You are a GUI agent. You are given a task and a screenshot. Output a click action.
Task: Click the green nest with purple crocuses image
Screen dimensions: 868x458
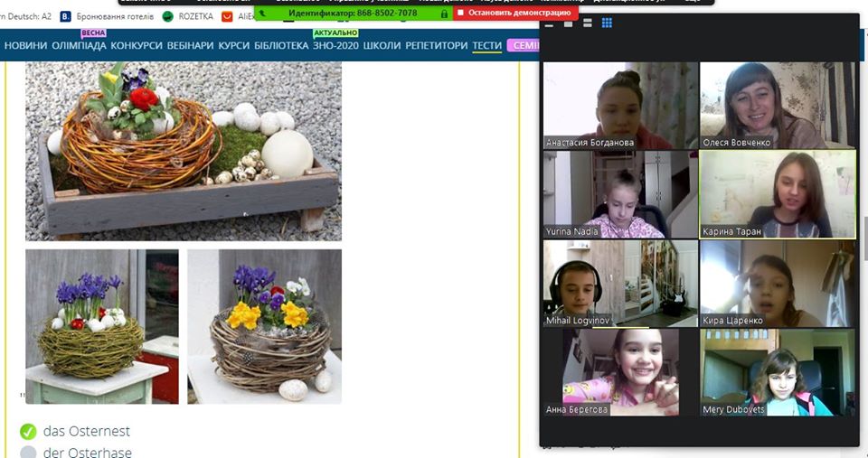[102, 326]
